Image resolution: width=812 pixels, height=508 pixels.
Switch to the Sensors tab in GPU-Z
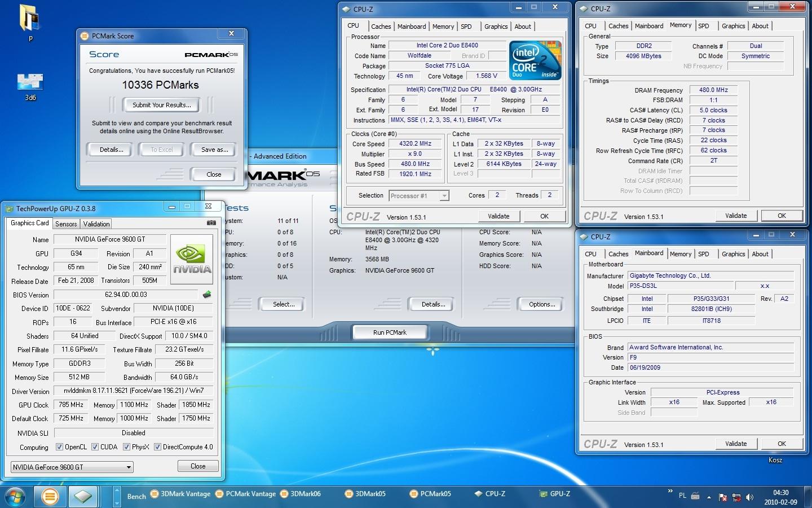click(66, 224)
